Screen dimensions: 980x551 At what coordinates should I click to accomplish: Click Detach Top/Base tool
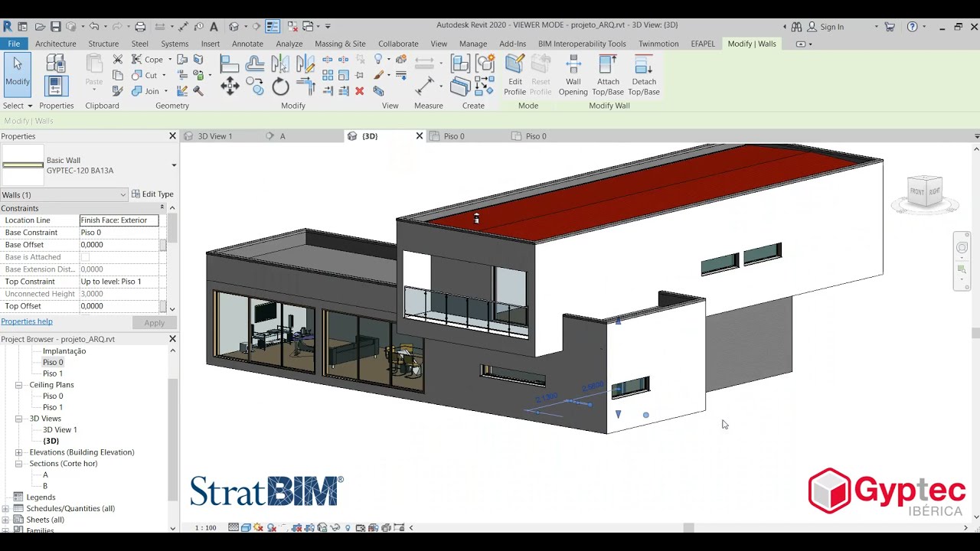(644, 75)
